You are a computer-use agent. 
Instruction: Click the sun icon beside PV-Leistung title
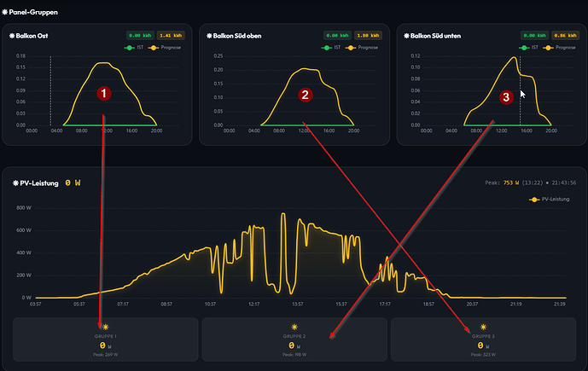click(x=15, y=183)
